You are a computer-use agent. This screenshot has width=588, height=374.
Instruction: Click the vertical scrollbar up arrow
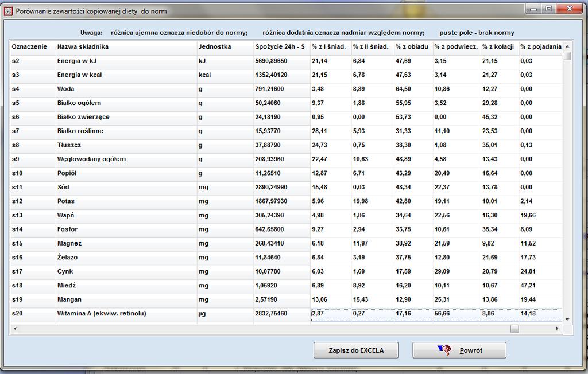567,46
